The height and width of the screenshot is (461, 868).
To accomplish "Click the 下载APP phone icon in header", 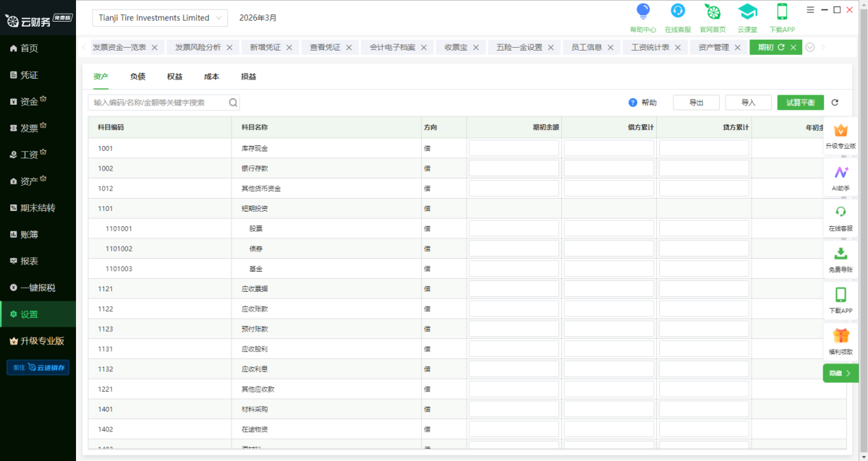I will tap(782, 12).
